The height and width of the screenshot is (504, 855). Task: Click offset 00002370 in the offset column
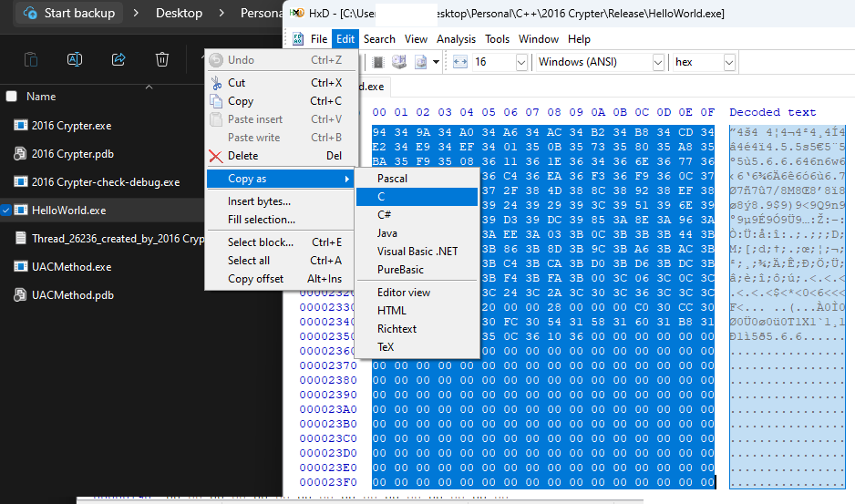328,365
